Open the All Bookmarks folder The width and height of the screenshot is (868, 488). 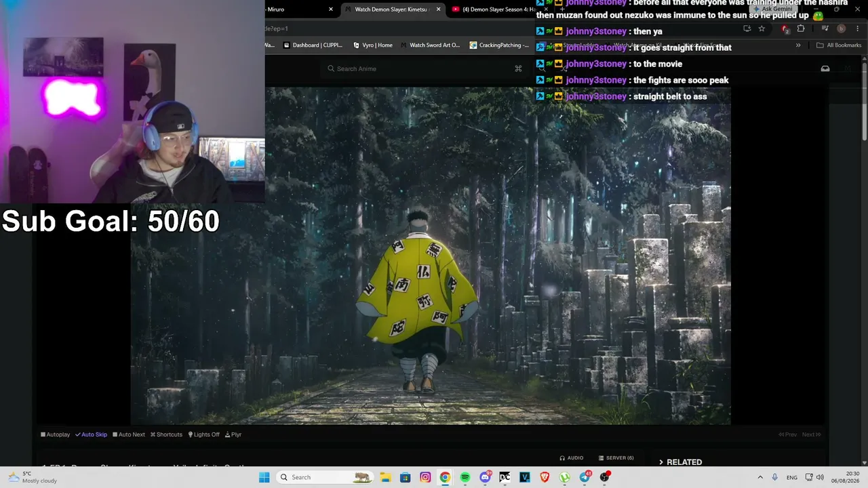click(x=839, y=45)
